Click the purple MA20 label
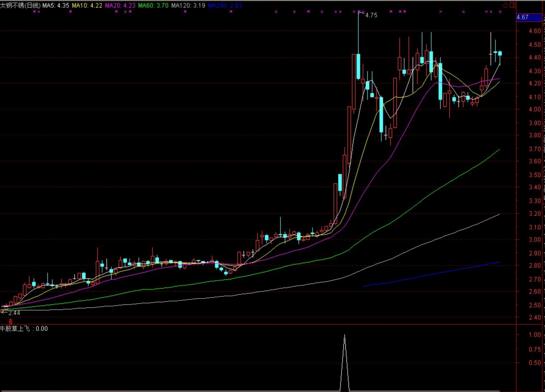 (120, 6)
